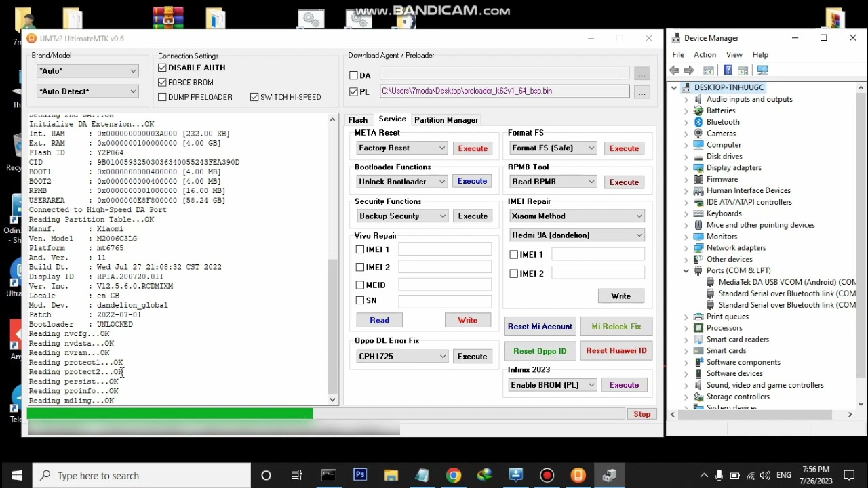Click green progress bar
The height and width of the screenshot is (488, 868).
(170, 413)
